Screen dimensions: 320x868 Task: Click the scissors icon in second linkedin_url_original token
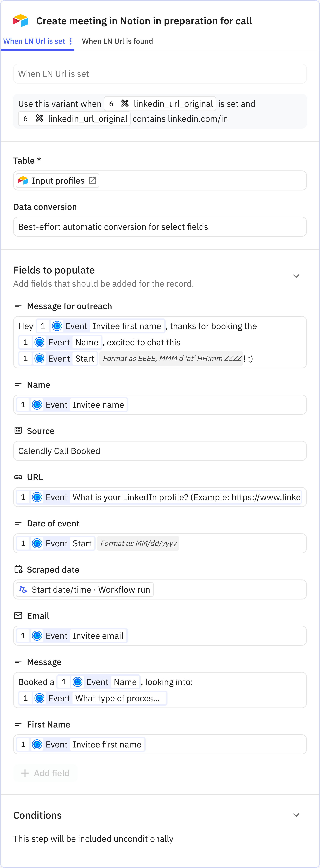[x=39, y=118]
